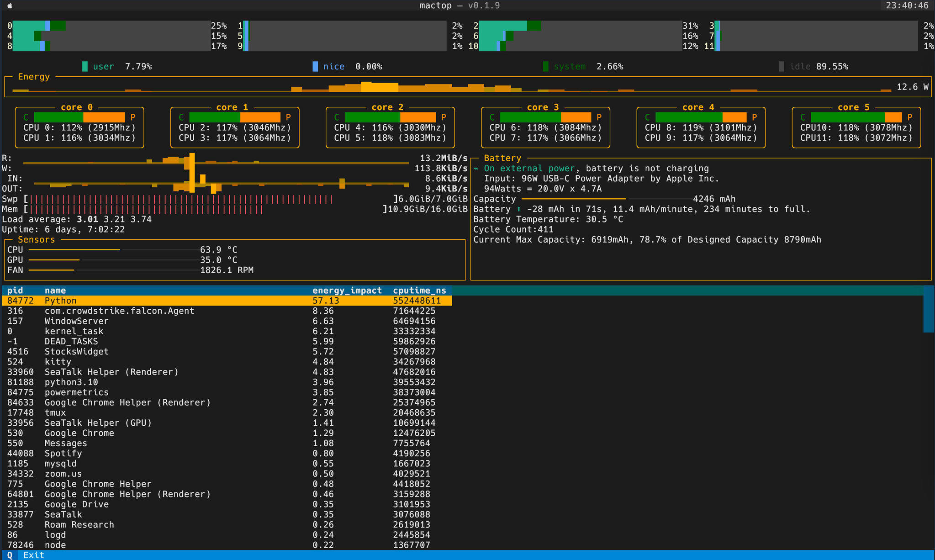Click the external power plug icon
The height and width of the screenshot is (560, 935).
coord(476,169)
